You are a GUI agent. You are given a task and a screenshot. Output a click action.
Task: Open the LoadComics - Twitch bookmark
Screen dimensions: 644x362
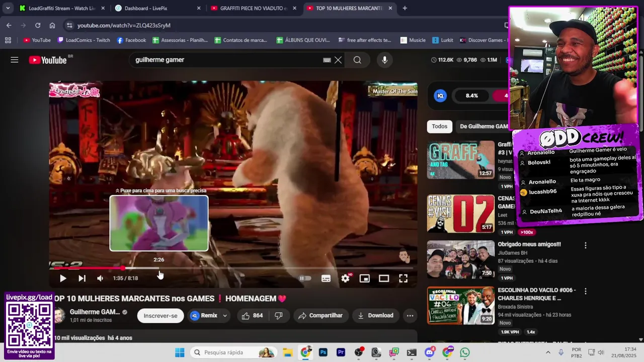tap(84, 40)
